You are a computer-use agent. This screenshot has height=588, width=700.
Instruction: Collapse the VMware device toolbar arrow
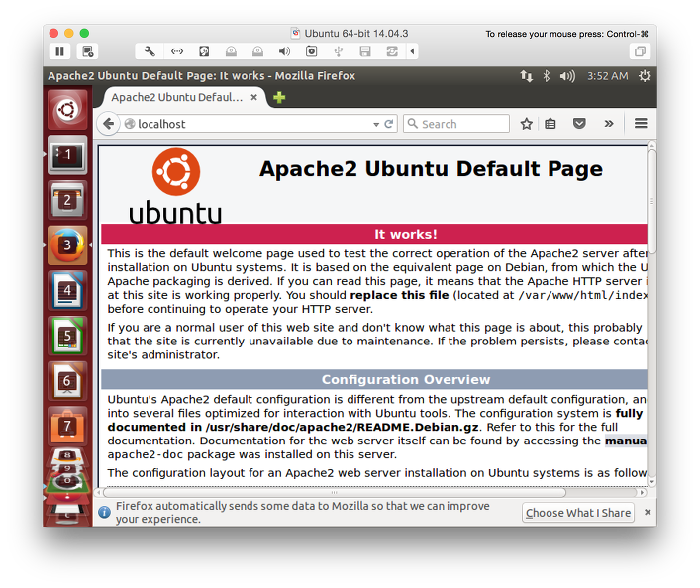[412, 51]
